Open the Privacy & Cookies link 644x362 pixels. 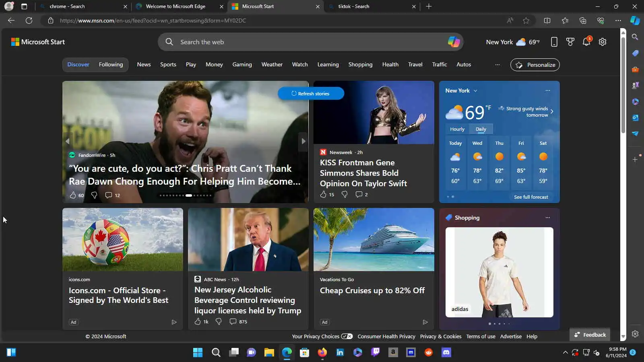coord(441,337)
